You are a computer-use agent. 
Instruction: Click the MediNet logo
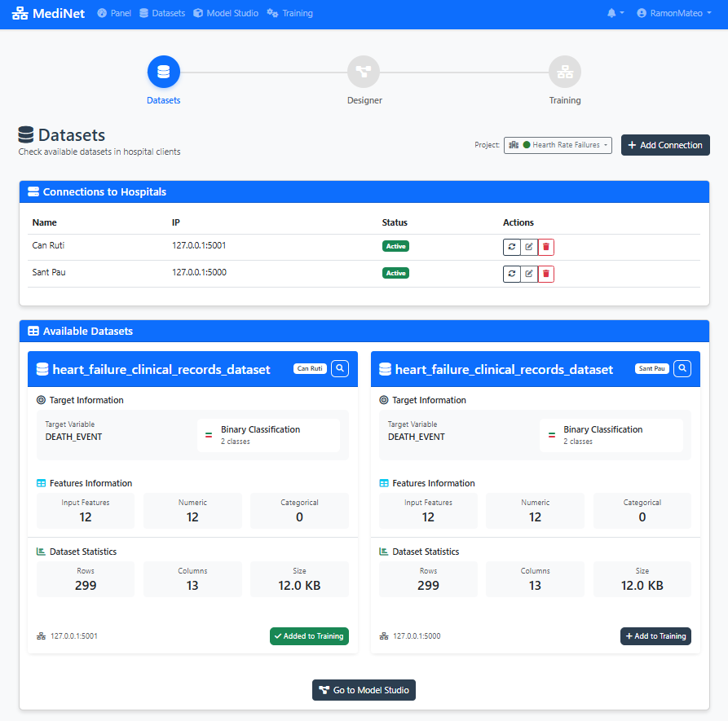(49, 14)
